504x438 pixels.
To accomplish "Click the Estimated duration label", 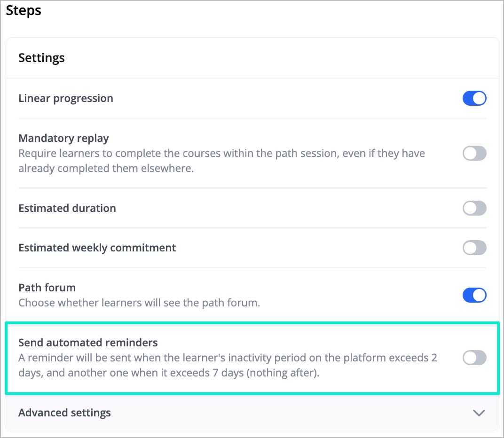I will [67, 208].
